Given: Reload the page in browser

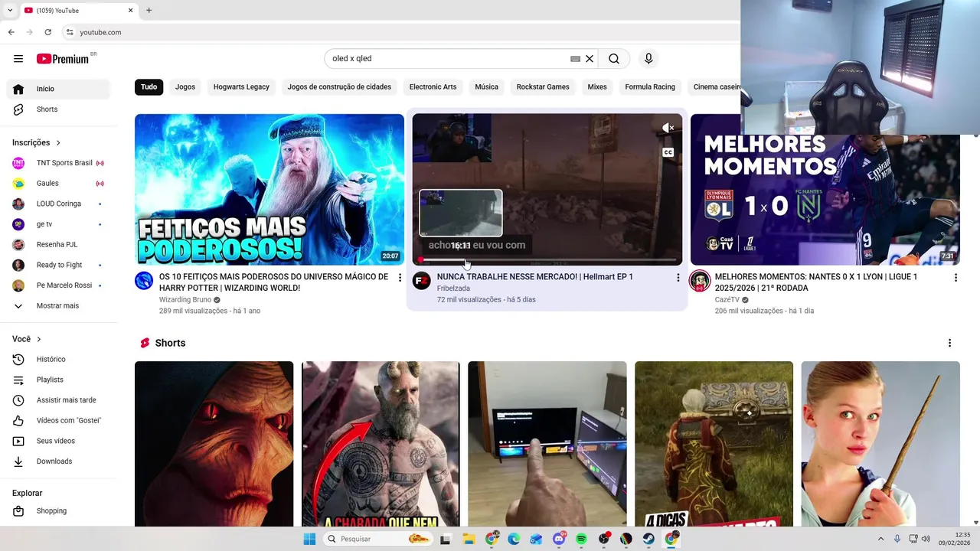Looking at the screenshot, I should pyautogui.click(x=47, y=32).
